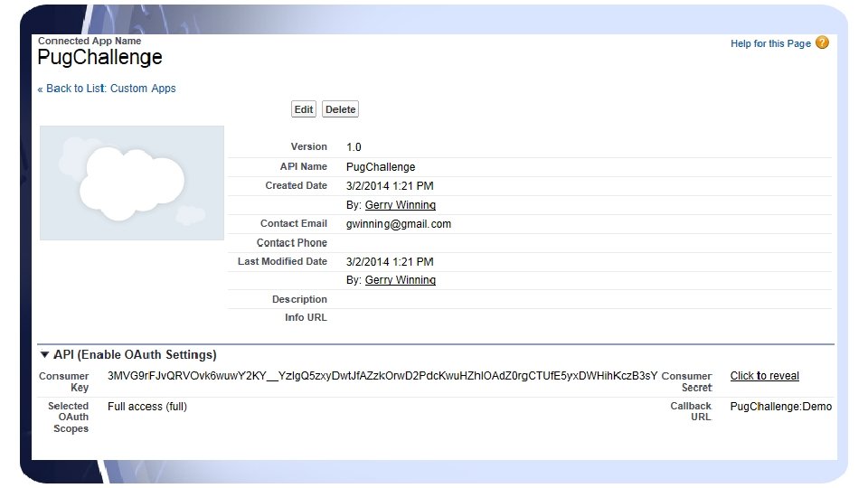Click the Full access (full) scope value
868x488 pixels.
147,407
